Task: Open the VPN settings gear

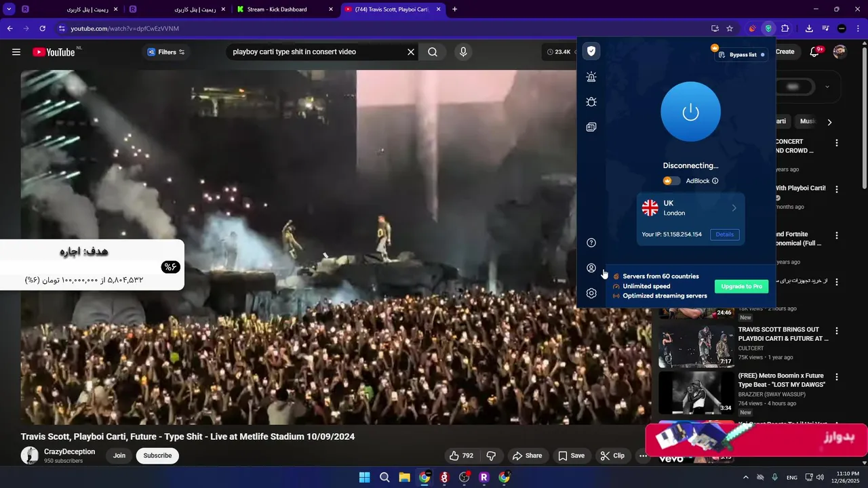Action: pyautogui.click(x=591, y=293)
